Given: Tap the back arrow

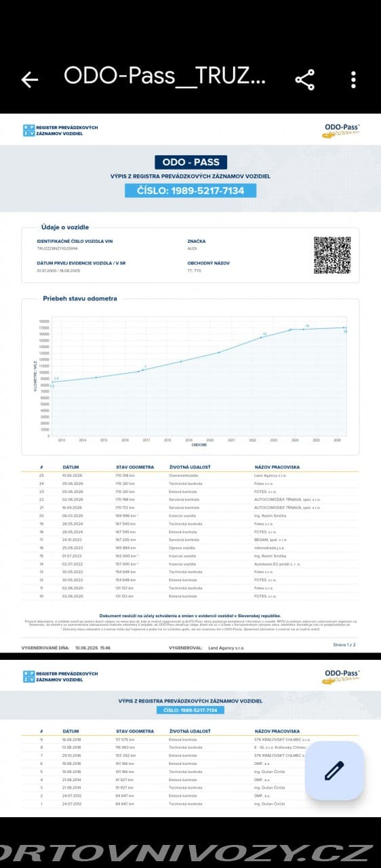Looking at the screenshot, I should (29, 79).
